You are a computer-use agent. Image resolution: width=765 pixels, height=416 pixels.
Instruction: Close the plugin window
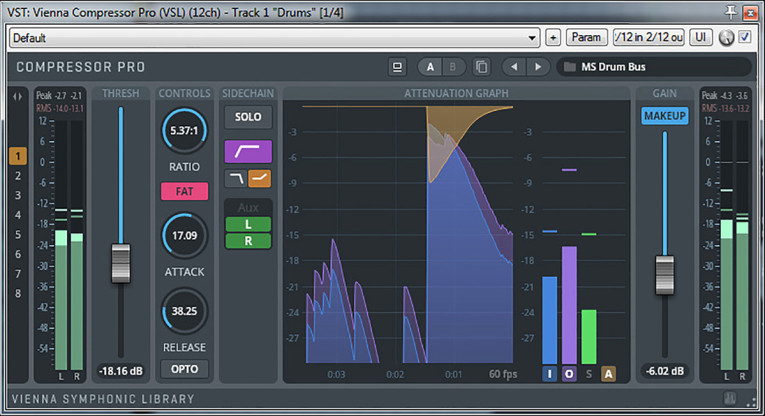click(x=750, y=12)
